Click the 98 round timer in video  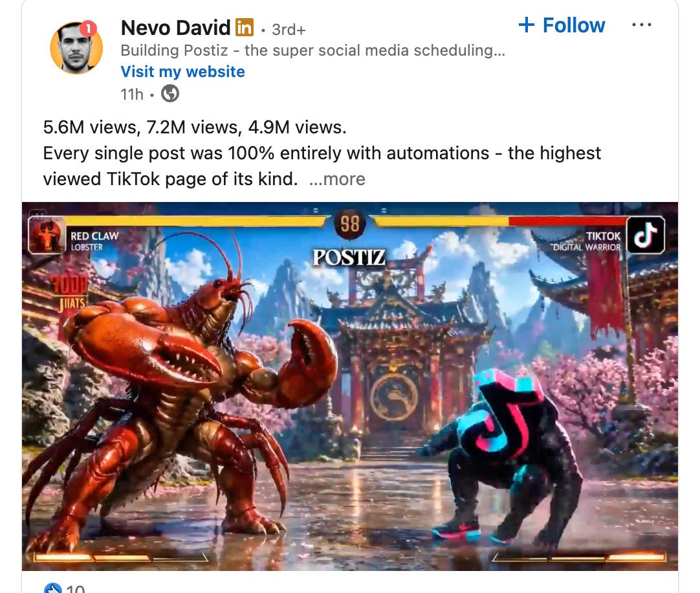pyautogui.click(x=349, y=224)
